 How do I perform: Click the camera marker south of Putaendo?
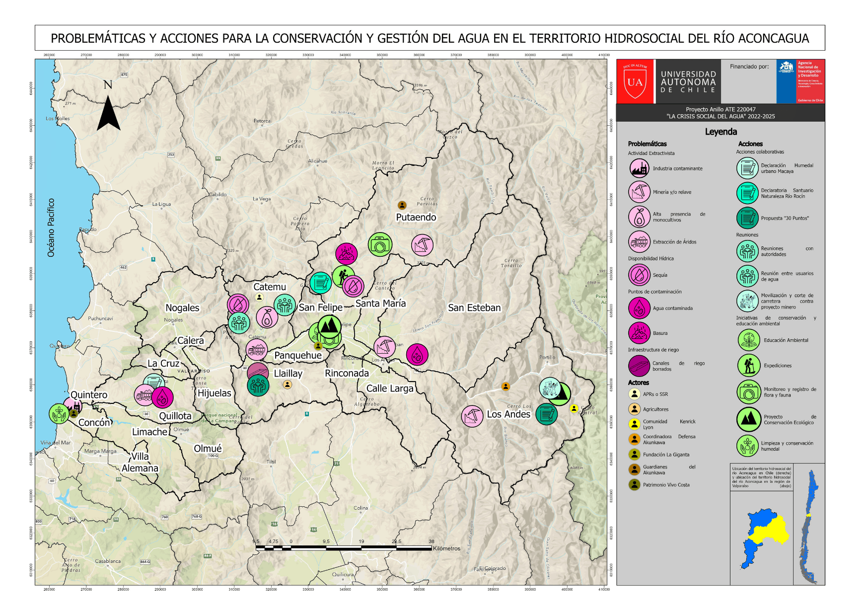(380, 244)
